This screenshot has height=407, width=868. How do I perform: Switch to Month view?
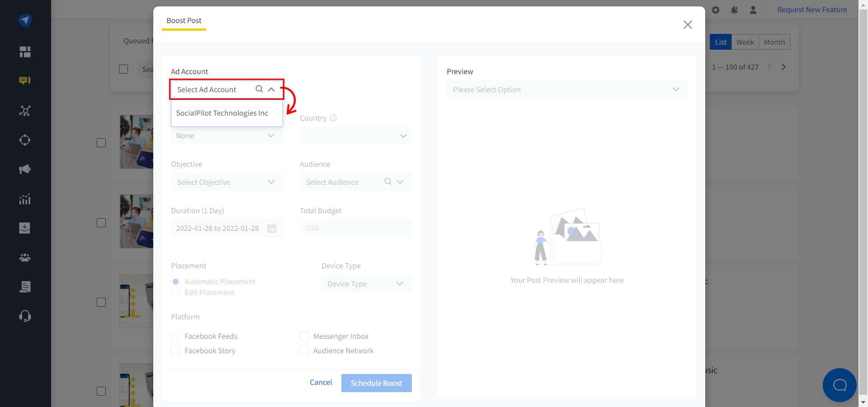point(774,42)
